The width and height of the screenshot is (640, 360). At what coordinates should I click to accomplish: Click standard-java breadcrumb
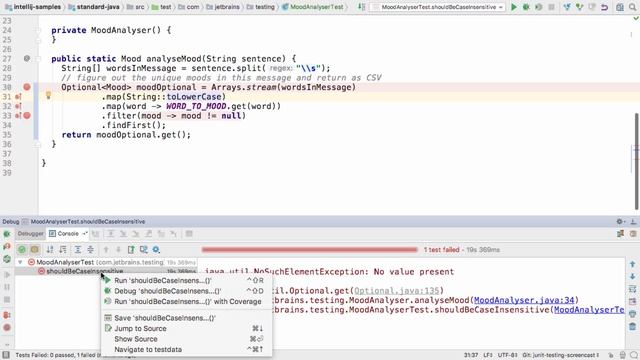pyautogui.click(x=94, y=7)
